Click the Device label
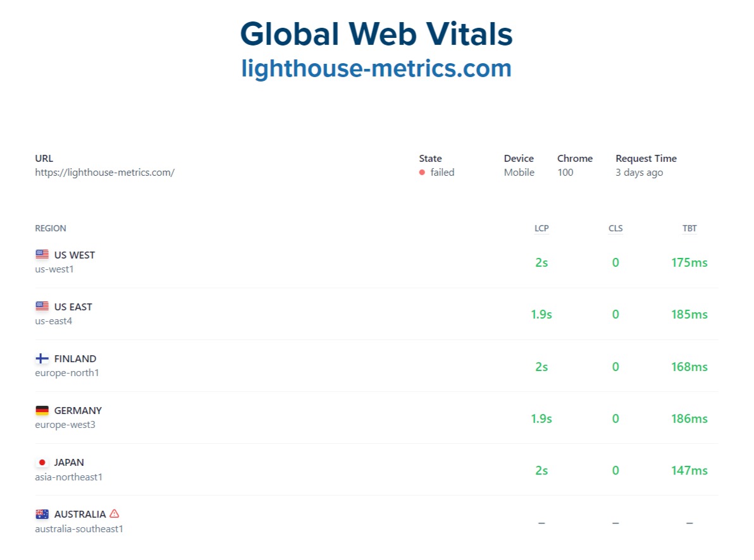Viewport: 754px width, 560px height. coord(519,158)
